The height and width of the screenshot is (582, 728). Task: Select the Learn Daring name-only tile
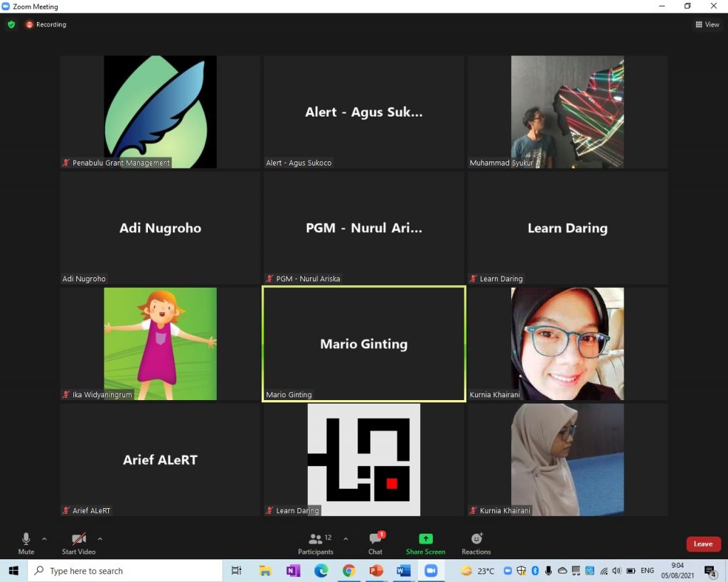[567, 228]
